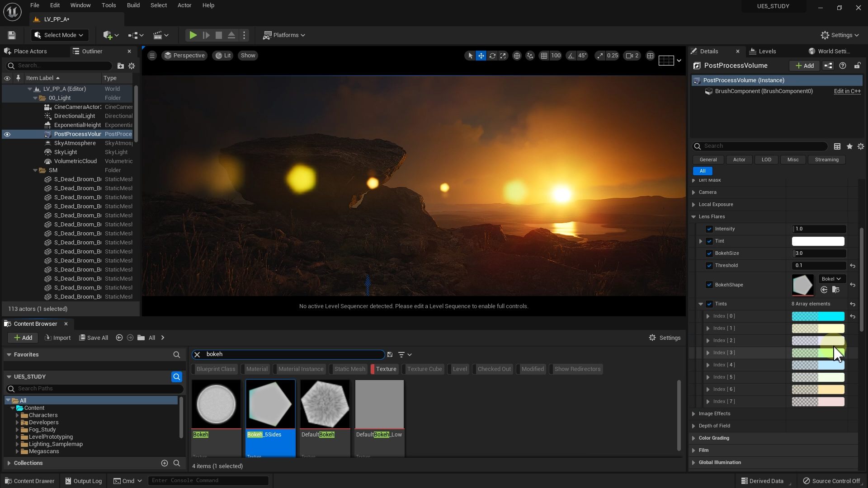
Task: Open the Tints Index 0 color swatch
Action: 818,316
